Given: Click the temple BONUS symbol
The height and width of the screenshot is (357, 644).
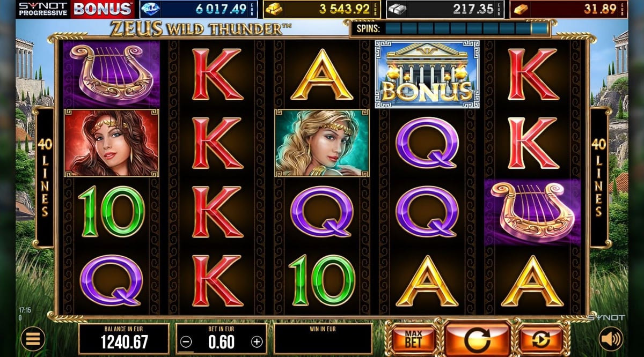Looking at the screenshot, I should 427,74.
